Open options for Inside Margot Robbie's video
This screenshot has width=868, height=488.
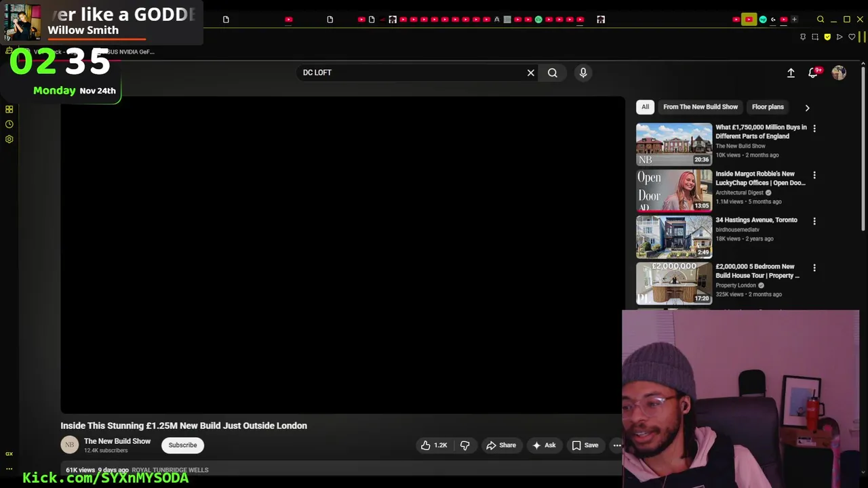click(x=814, y=175)
